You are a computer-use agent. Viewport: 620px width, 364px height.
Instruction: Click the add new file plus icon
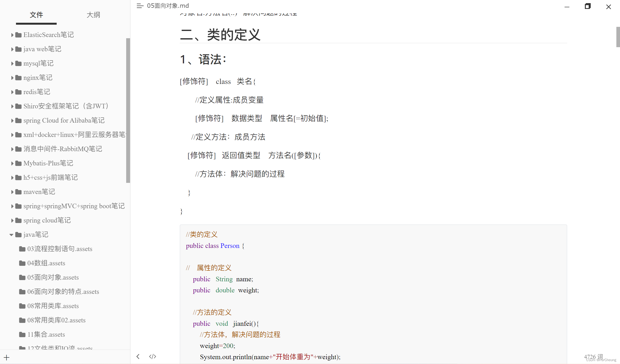click(7, 357)
